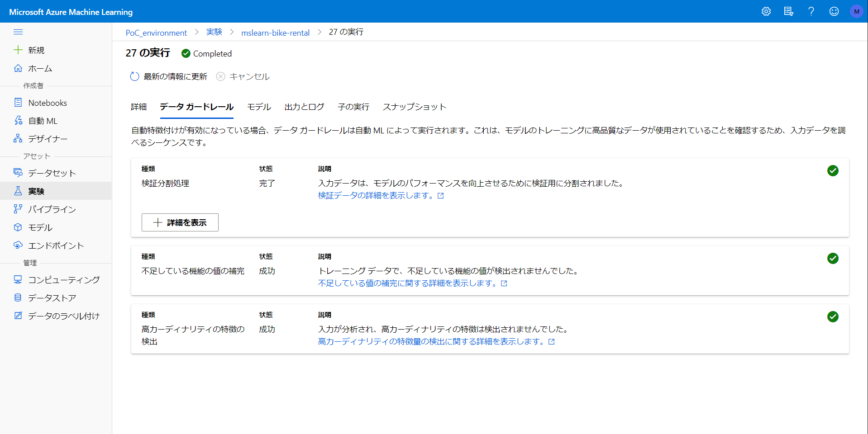
Task: Switch to the モデル tab
Action: click(259, 107)
